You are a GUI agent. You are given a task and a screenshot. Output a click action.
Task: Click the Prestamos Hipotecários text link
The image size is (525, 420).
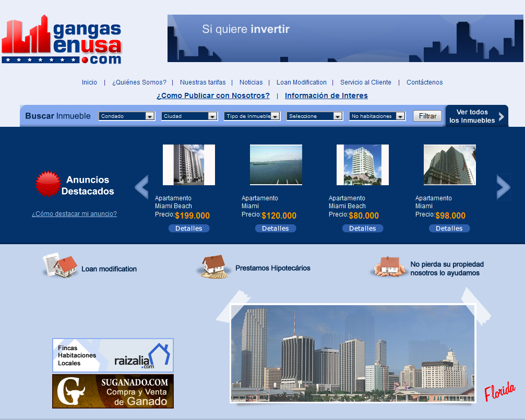pos(273,268)
